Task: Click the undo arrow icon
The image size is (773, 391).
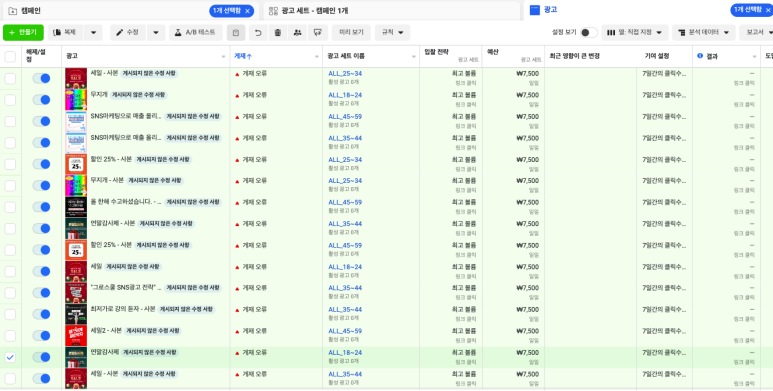Action: coord(258,33)
